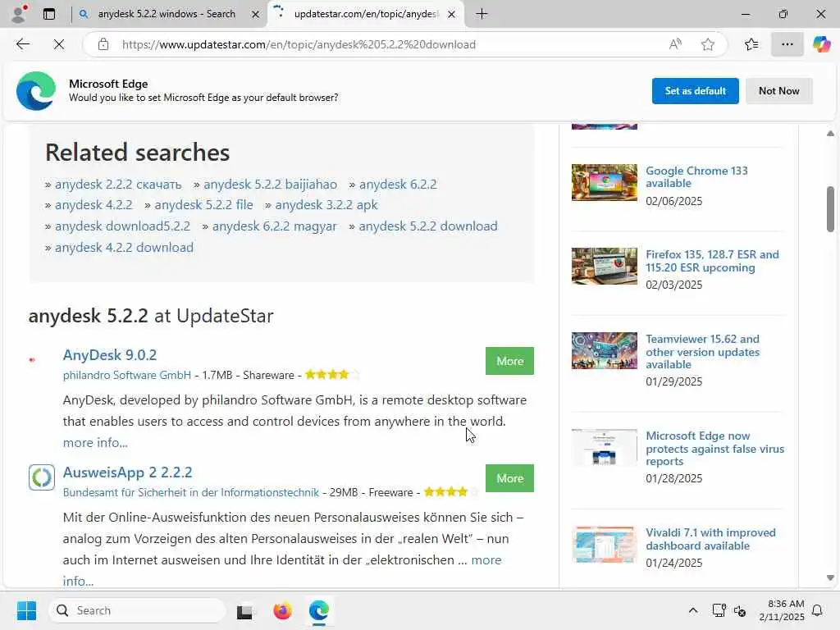Dismiss the default browser prompt with Not Now
The image size is (840, 630).
(779, 91)
